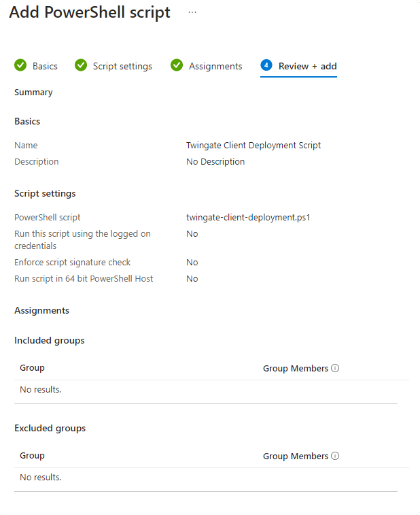420x515 pixels.
Task: Click the Group column header under Included groups
Action: pyautogui.click(x=32, y=368)
